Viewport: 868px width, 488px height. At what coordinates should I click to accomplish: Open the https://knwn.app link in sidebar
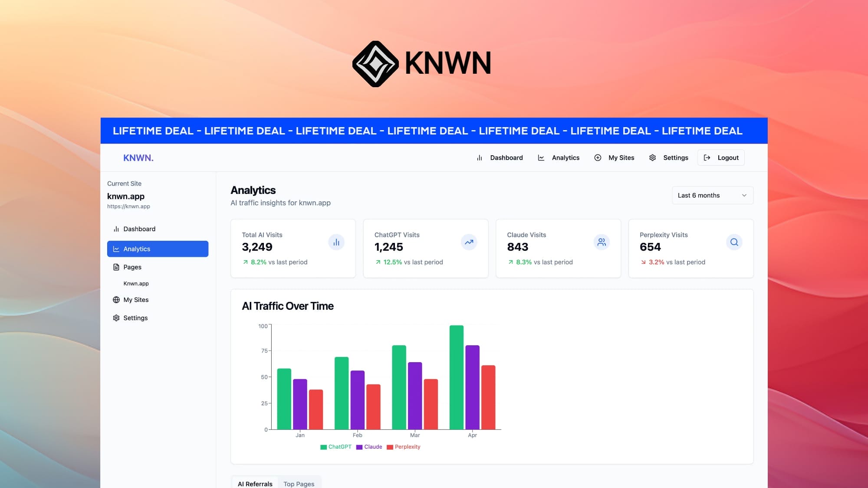tap(129, 206)
